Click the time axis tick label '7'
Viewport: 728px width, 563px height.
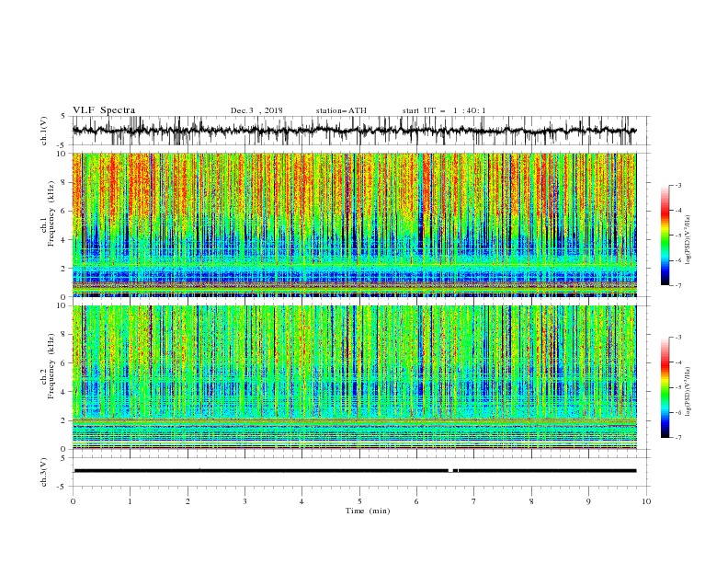pos(474,501)
